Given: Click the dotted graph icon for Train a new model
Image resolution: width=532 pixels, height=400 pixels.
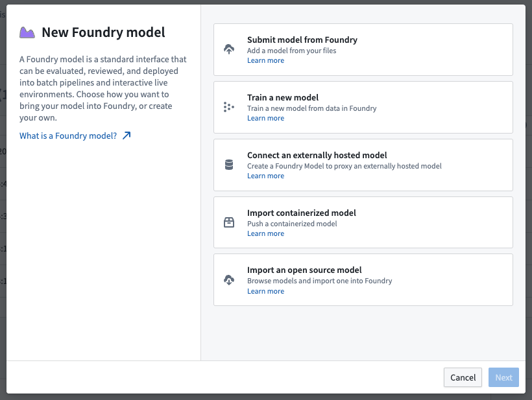Looking at the screenshot, I should click(229, 107).
